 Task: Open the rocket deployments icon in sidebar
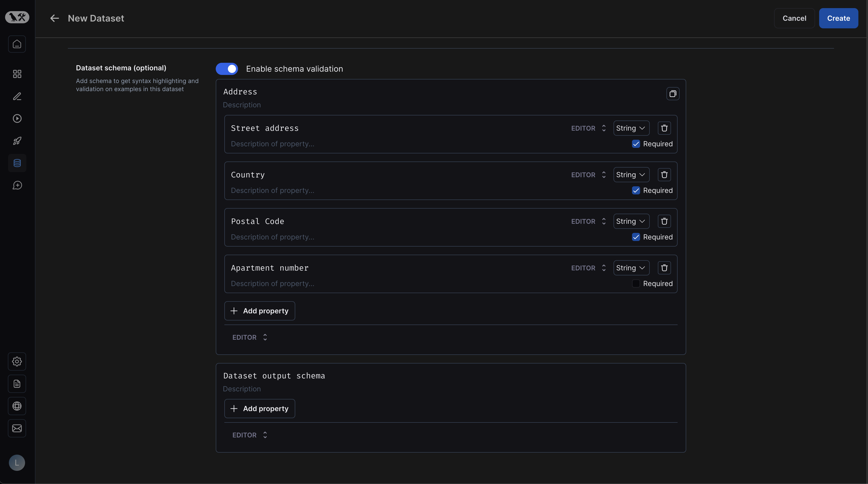point(17,141)
